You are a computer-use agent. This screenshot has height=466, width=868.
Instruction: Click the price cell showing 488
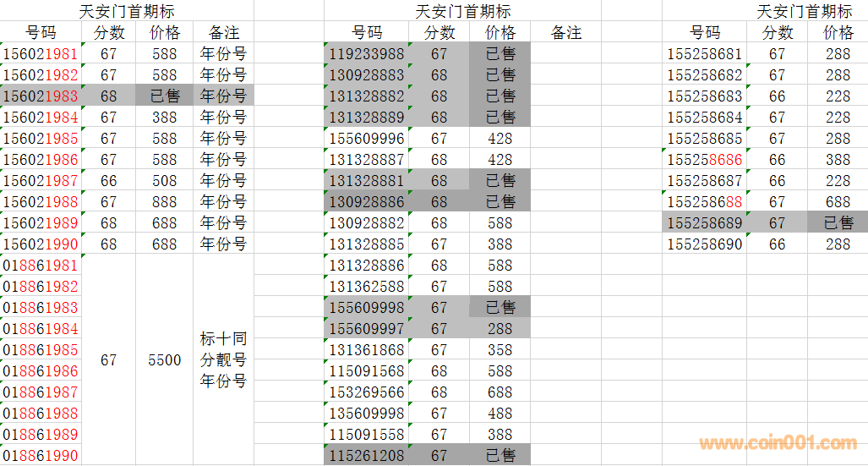500,414
